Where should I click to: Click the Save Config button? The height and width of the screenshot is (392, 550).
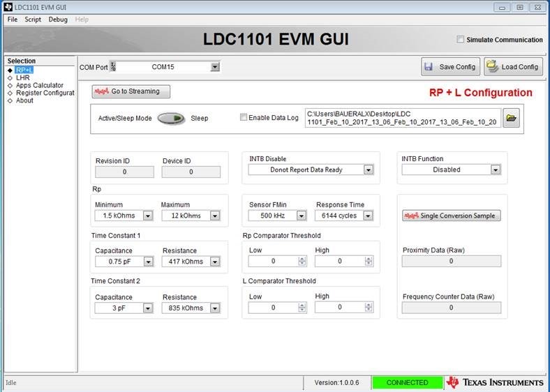(x=450, y=67)
